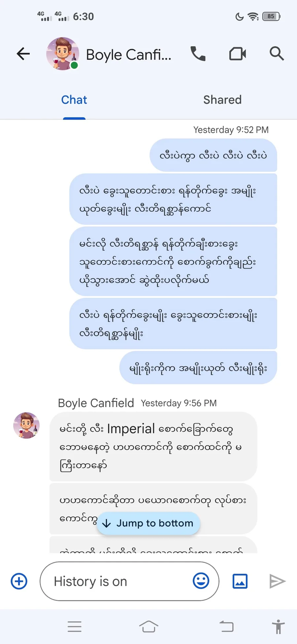Start a video call

click(x=238, y=54)
